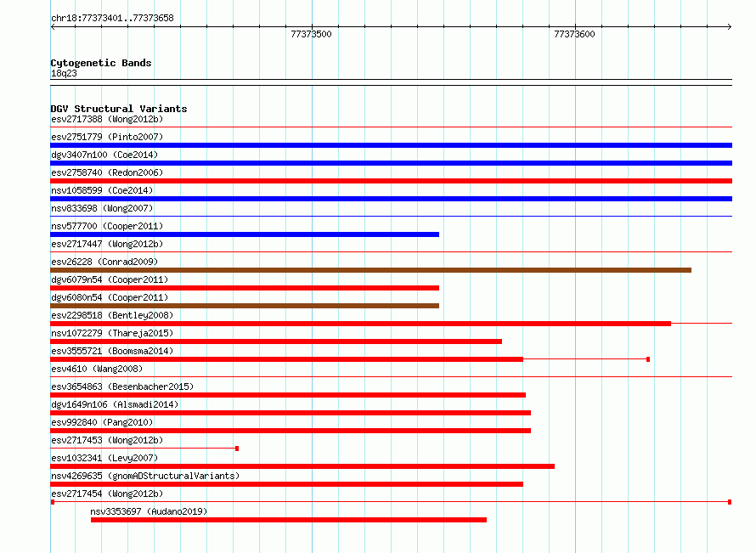Viewport: 756px width, 553px height.
Task: Open variant esv2717388 (Wong2012b) label
Action: click(x=107, y=119)
